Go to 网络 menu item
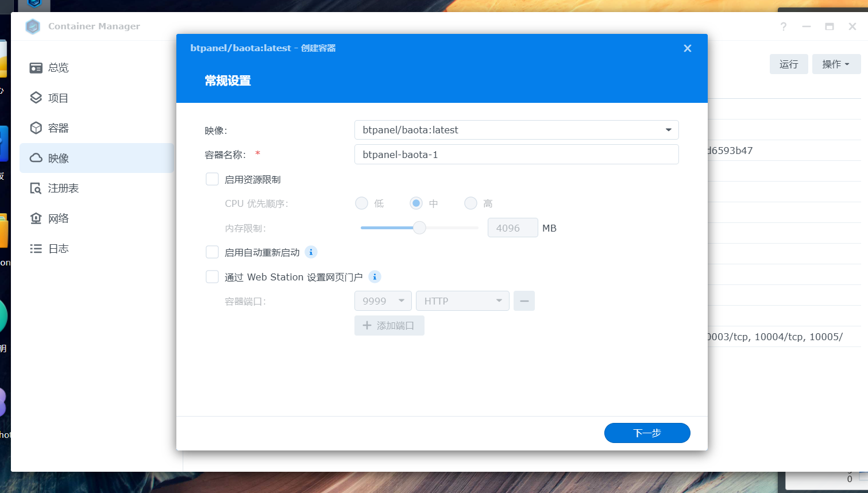 point(97,218)
